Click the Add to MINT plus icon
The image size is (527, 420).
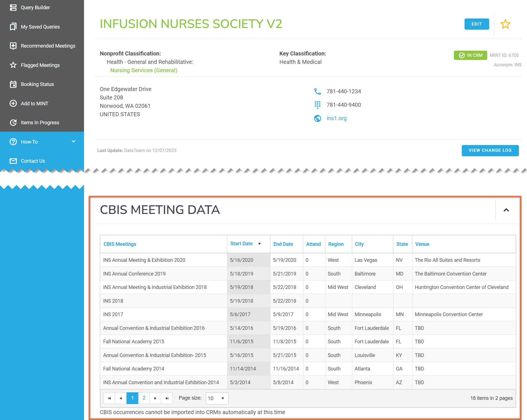coord(13,104)
